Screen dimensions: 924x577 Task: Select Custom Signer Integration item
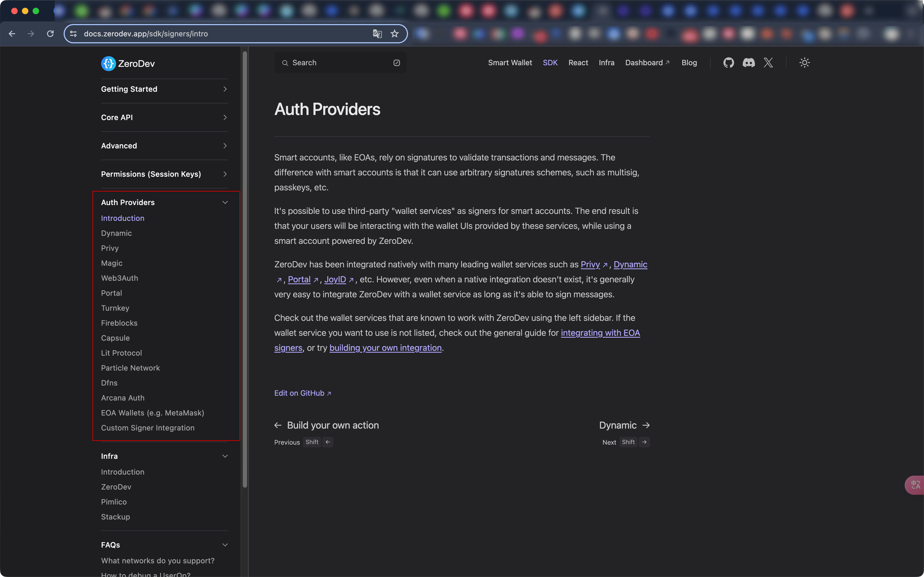click(x=148, y=428)
